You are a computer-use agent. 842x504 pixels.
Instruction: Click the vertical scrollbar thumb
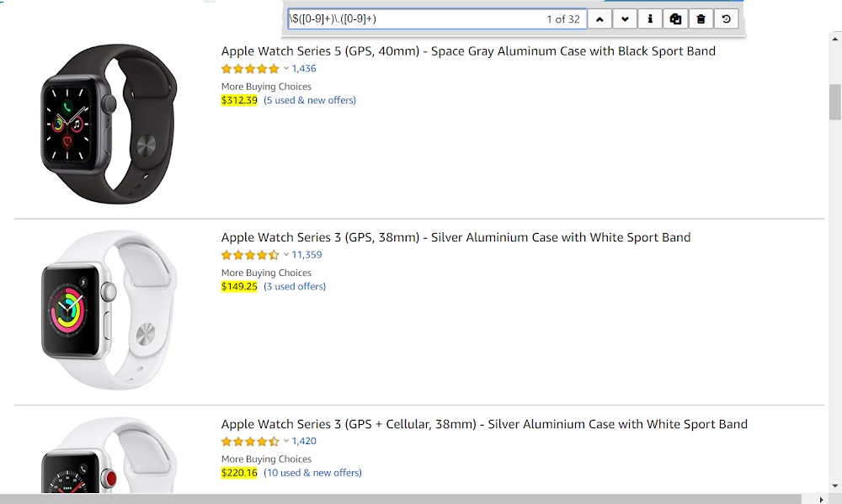click(834, 102)
